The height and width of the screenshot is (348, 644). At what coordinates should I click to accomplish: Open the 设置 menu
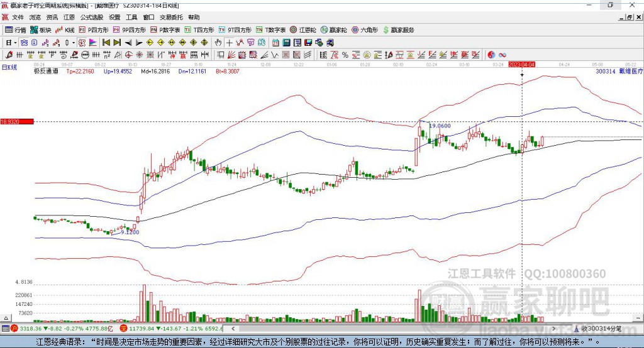pyautogui.click(x=114, y=17)
